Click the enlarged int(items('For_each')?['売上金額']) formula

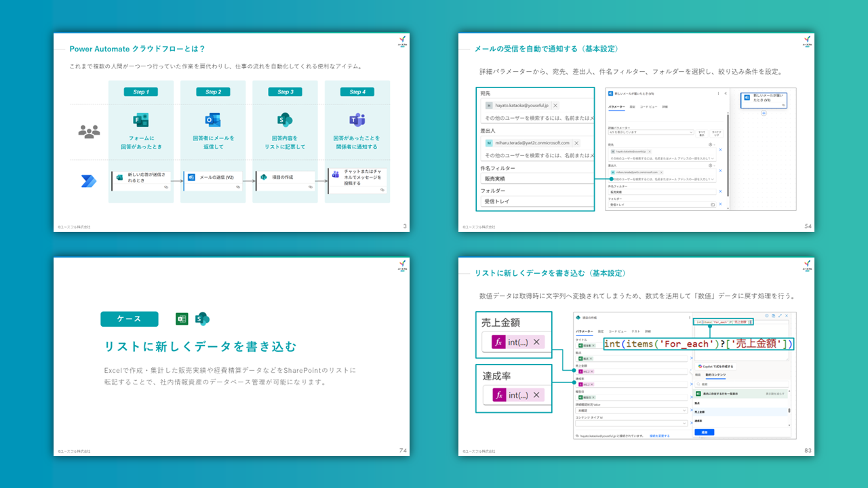point(698,344)
